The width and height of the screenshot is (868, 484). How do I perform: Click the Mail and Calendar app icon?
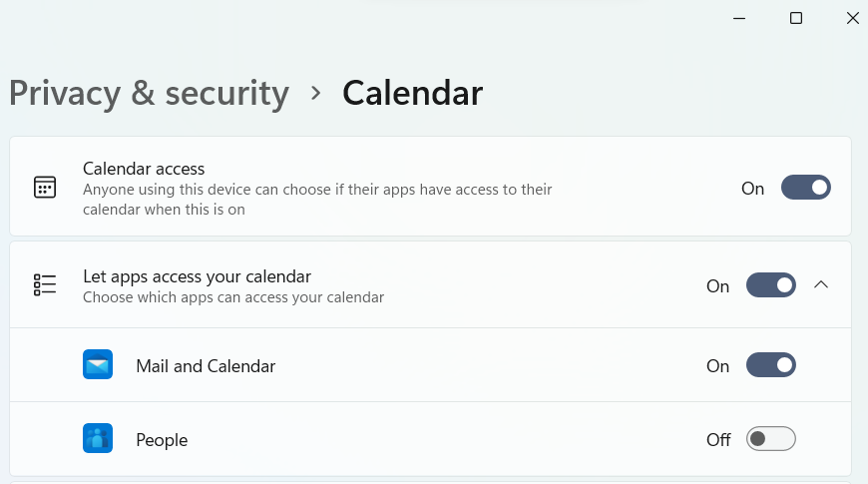[x=98, y=366]
